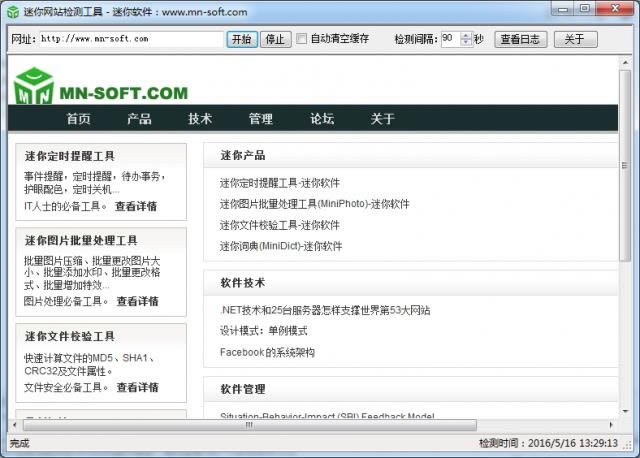
Task: Enable the 自动清空缓存 checkbox
Action: 302,39
